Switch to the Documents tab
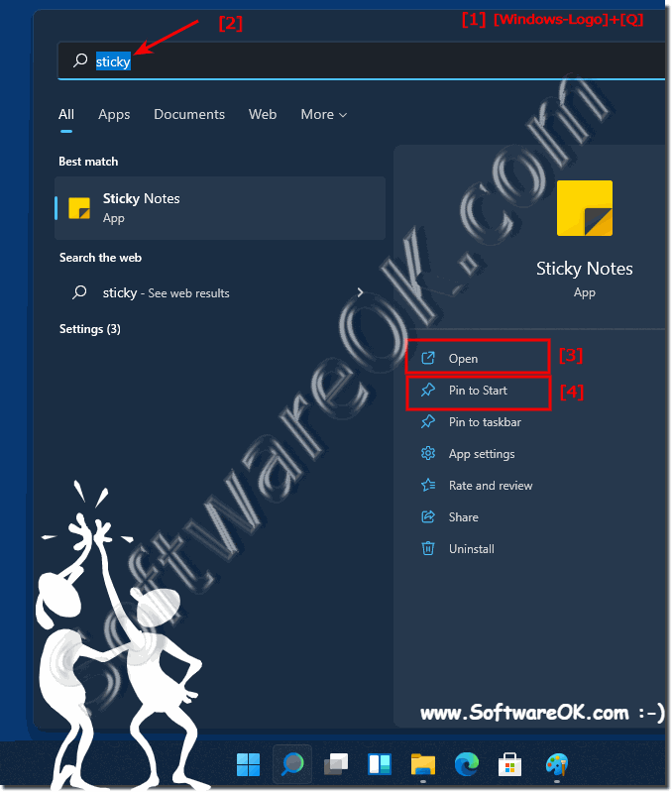672x792 pixels. point(189,114)
